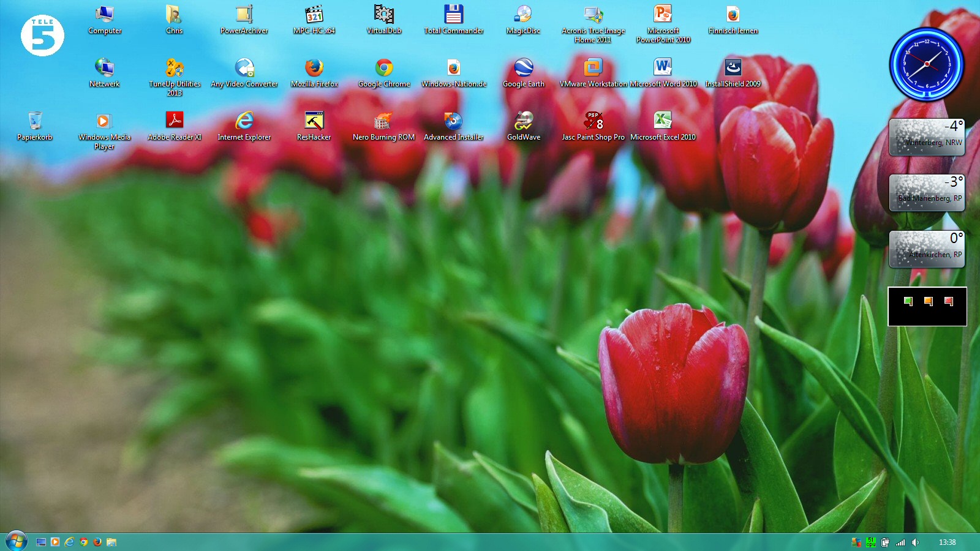Viewport: 980px width, 551px height.
Task: Click the volume speaker icon in system tray
Action: click(x=915, y=542)
